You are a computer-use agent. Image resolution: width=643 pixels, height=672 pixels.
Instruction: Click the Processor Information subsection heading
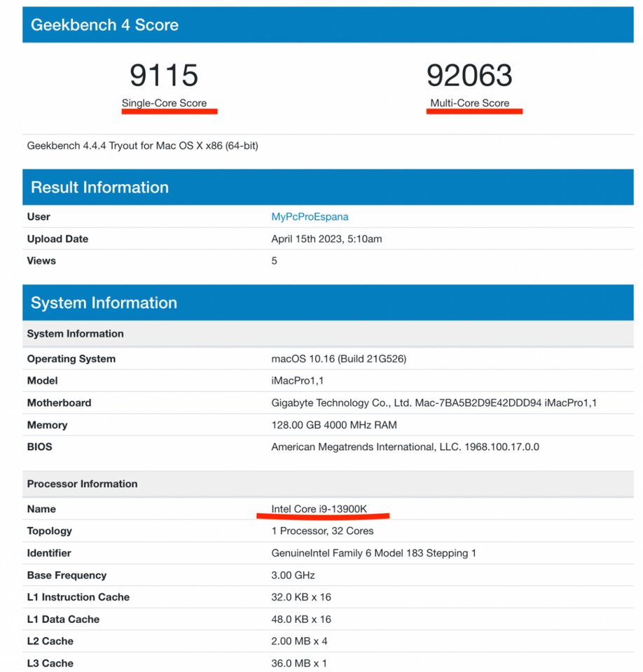(x=82, y=484)
